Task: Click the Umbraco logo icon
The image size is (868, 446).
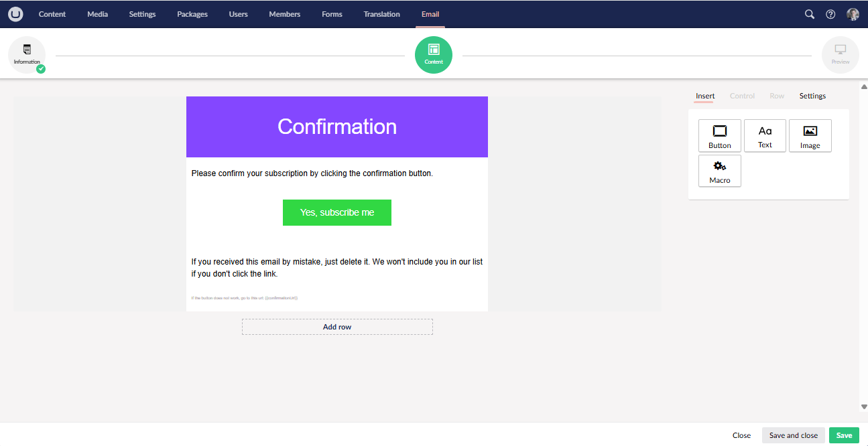Action: pyautogui.click(x=16, y=14)
